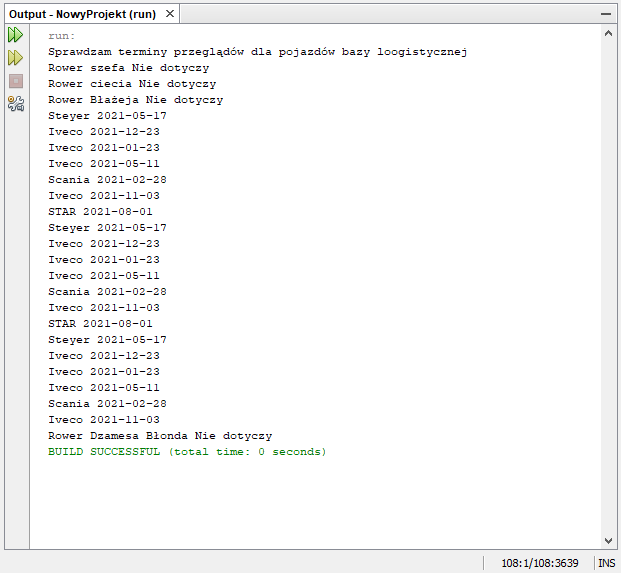621x573 pixels.
Task: Toggle the INS insert mode indicator
Action: point(606,563)
